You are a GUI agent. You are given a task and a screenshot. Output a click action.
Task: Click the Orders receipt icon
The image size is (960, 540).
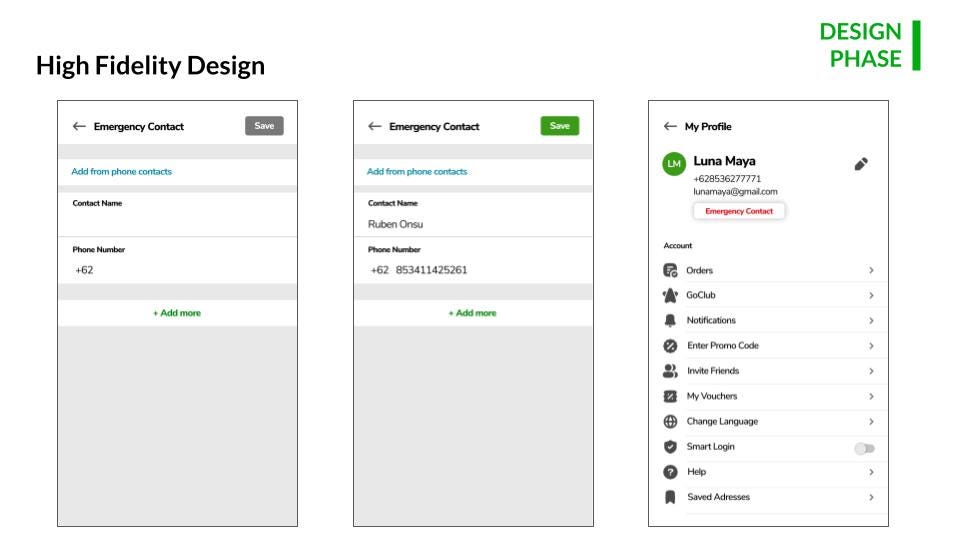pyautogui.click(x=670, y=270)
